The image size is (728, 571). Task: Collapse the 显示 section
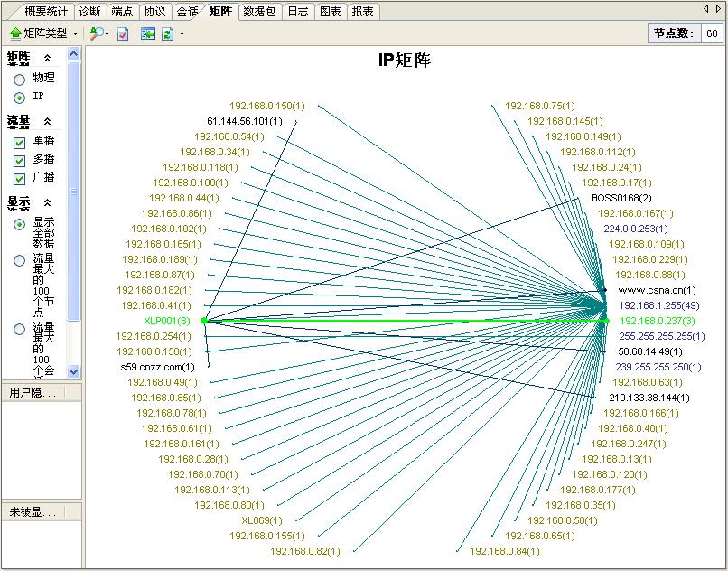point(47,202)
